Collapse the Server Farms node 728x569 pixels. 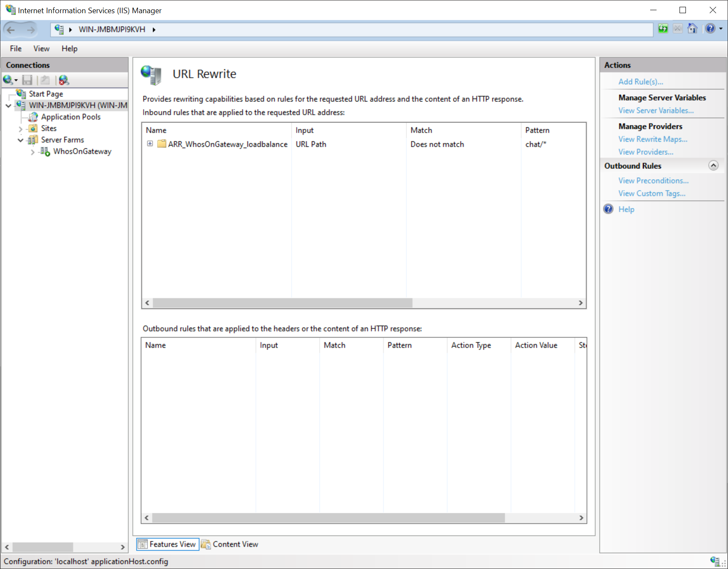point(20,140)
